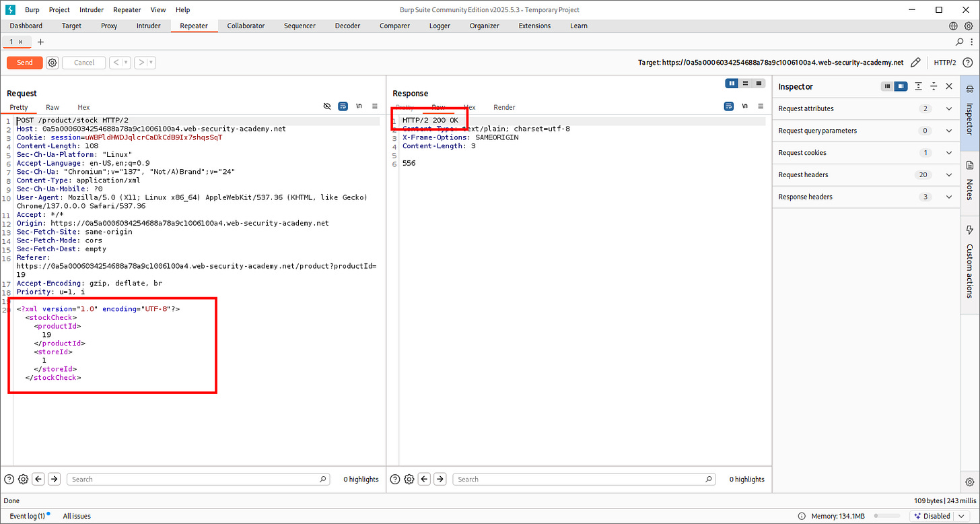Image resolution: width=980 pixels, height=524 pixels.
Task: Open the Custom actions side panel
Action: [x=970, y=263]
